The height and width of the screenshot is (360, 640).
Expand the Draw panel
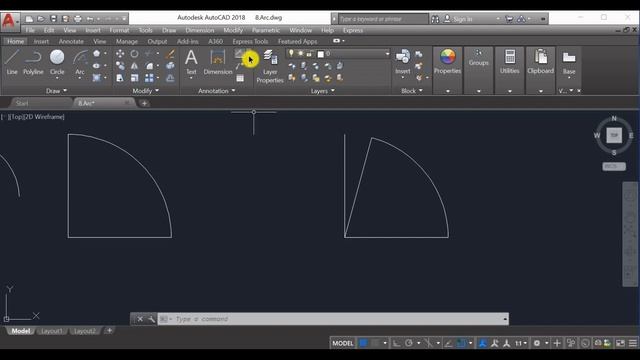[56, 91]
